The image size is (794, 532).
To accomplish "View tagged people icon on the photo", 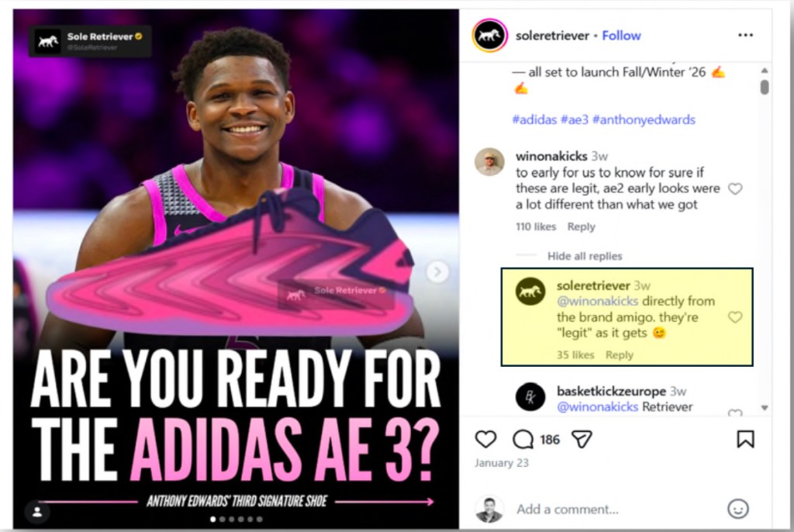I will [37, 512].
